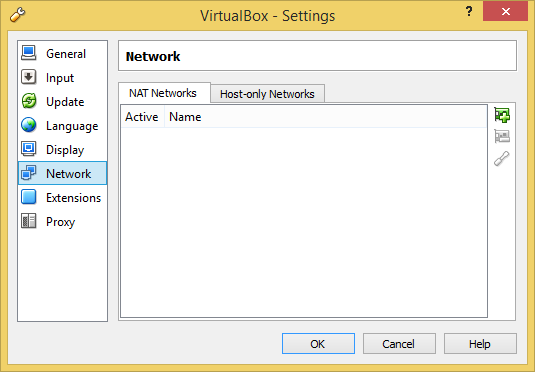Click the Active column header
Viewport: 535px width, 372px height.
click(142, 117)
